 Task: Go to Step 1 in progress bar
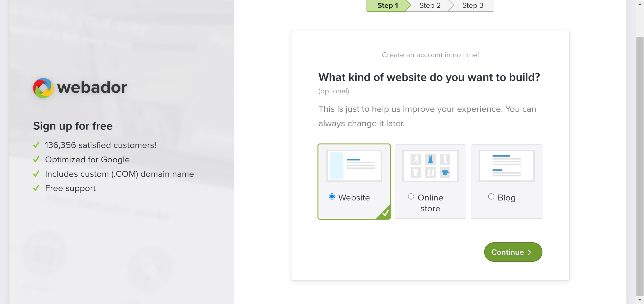click(387, 5)
